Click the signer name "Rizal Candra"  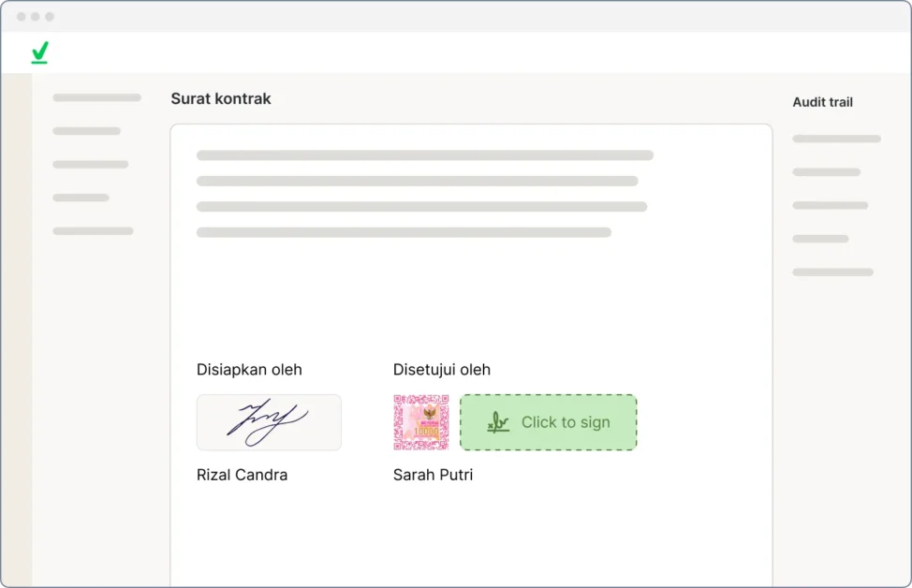click(242, 475)
